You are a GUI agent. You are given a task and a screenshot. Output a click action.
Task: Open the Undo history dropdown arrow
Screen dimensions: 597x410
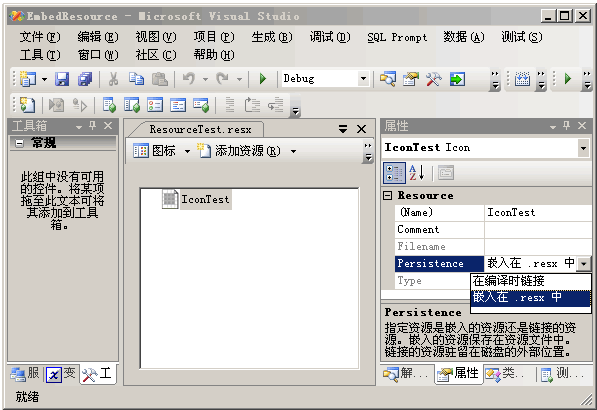click(205, 80)
